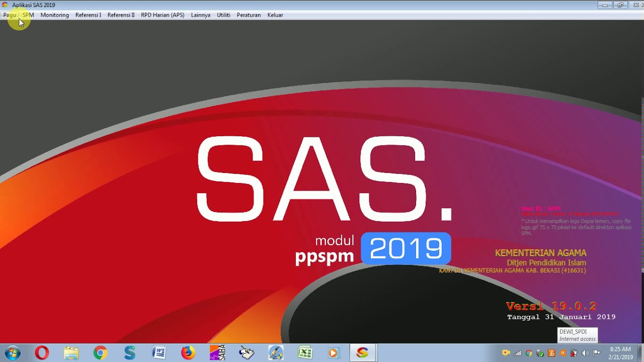Launch Google Chrome from the taskbar

tap(100, 353)
